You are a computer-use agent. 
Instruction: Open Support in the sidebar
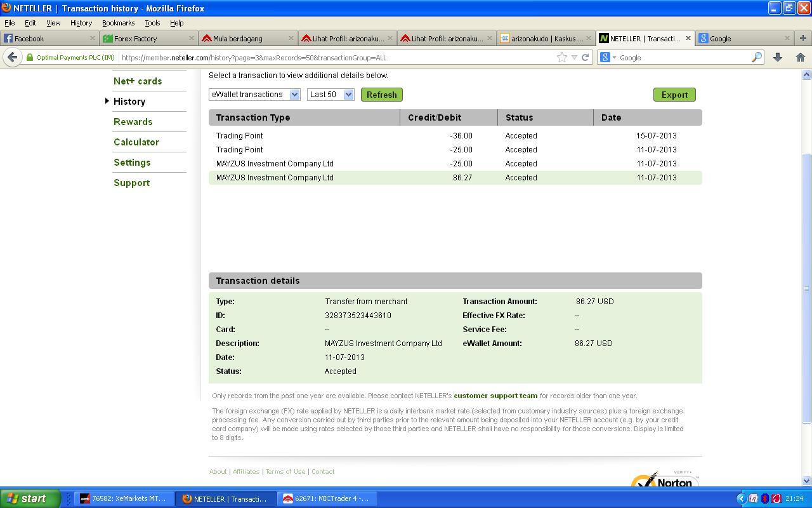click(x=131, y=183)
